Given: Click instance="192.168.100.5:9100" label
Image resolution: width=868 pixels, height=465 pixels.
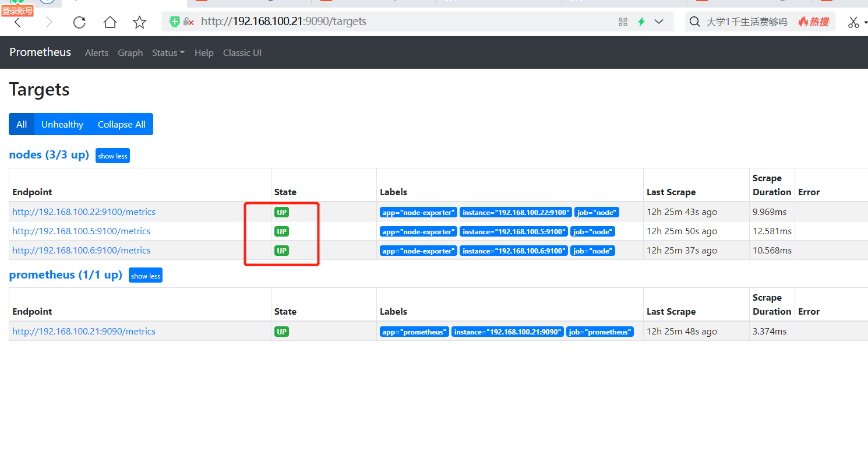Looking at the screenshot, I should 514,231.
